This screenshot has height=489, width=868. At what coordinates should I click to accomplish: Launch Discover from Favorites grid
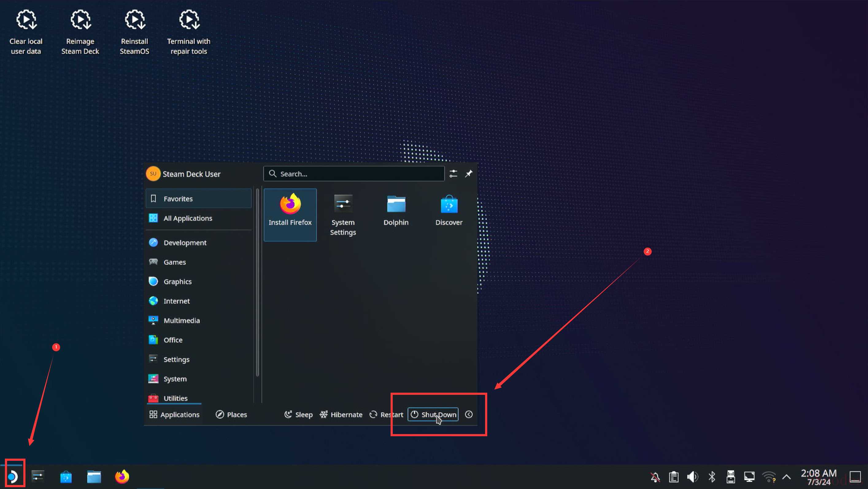point(449,211)
